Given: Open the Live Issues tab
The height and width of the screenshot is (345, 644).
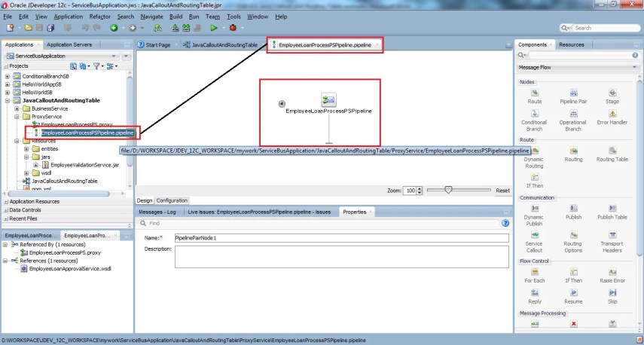Looking at the screenshot, I should 259,212.
